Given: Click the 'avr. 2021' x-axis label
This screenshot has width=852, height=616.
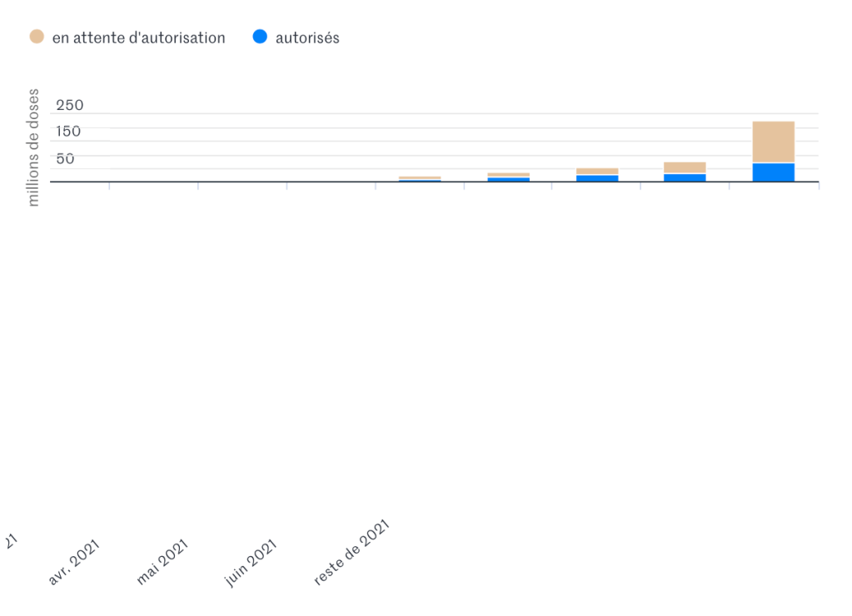Looking at the screenshot, I should coord(73,563).
